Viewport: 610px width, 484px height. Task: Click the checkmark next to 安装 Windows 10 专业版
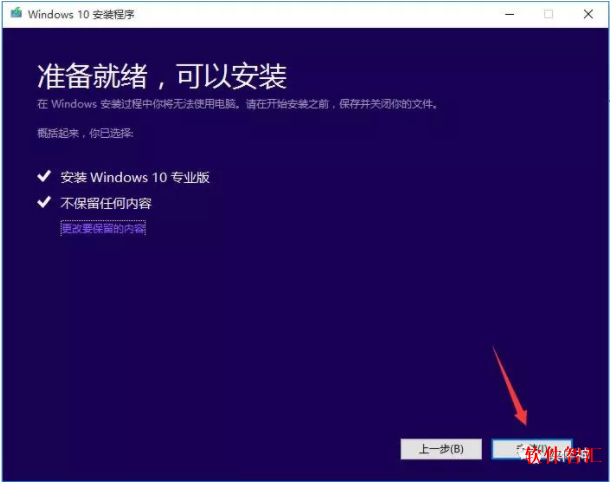click(x=44, y=176)
